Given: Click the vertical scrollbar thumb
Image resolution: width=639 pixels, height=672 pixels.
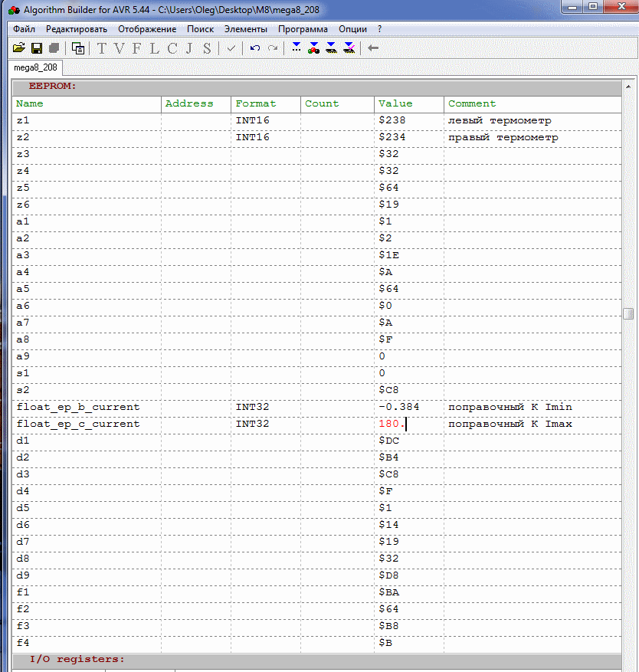Looking at the screenshot, I should pyautogui.click(x=628, y=314).
